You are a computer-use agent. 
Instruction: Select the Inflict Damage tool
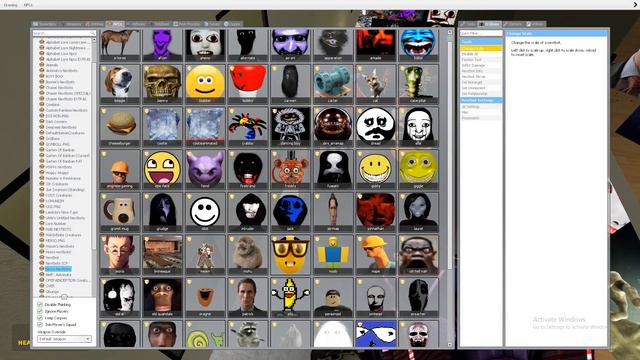coord(481,65)
